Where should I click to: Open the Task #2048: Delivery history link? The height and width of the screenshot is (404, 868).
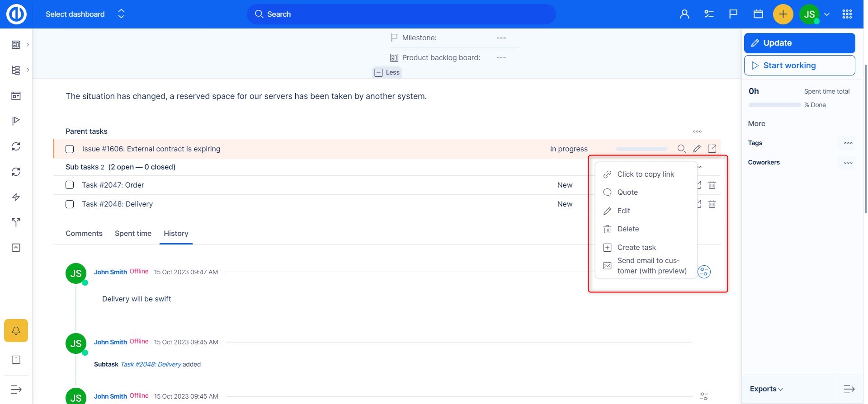point(151,364)
